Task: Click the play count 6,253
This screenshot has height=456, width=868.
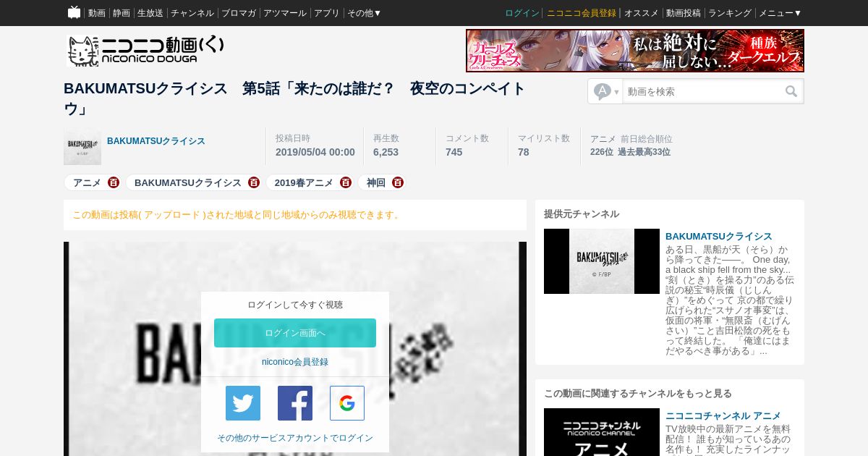Action: coord(386,152)
